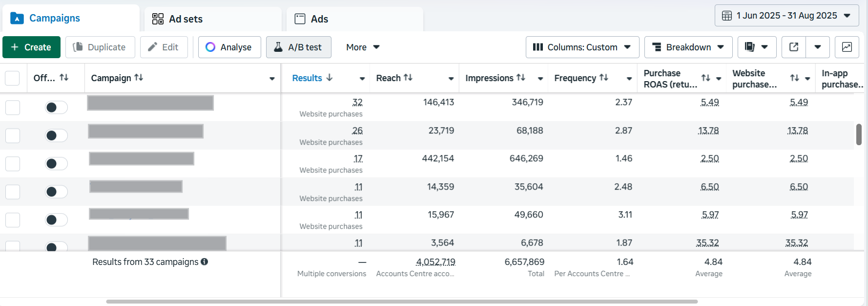Sort the Campaign column using its arrows
Screen dimensions: 868x306
[139, 78]
